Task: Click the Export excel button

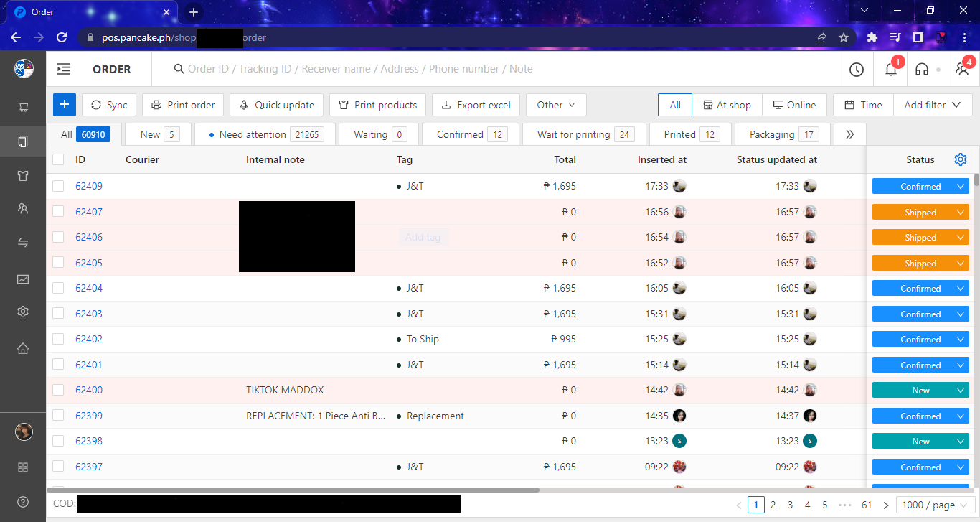Action: click(x=476, y=105)
